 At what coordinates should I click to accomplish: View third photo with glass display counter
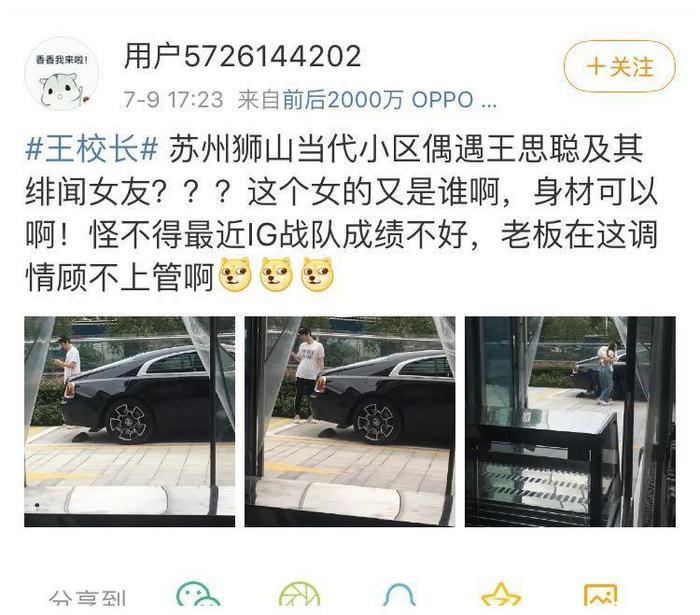(570, 422)
